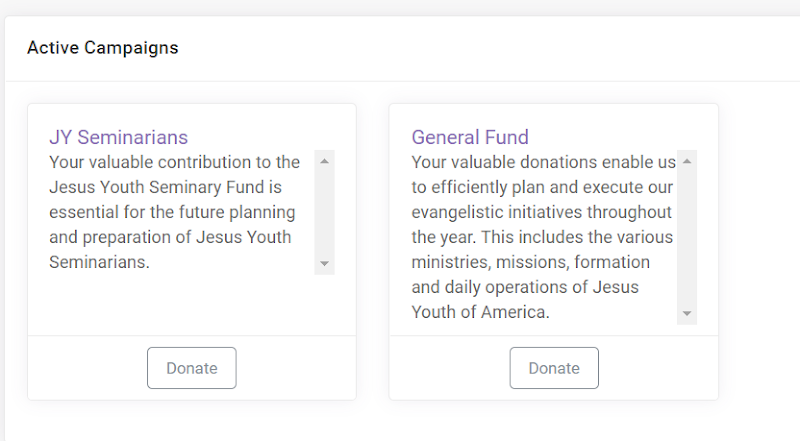
Task: Click the 'Youth of America.' text line
Action: click(x=481, y=312)
